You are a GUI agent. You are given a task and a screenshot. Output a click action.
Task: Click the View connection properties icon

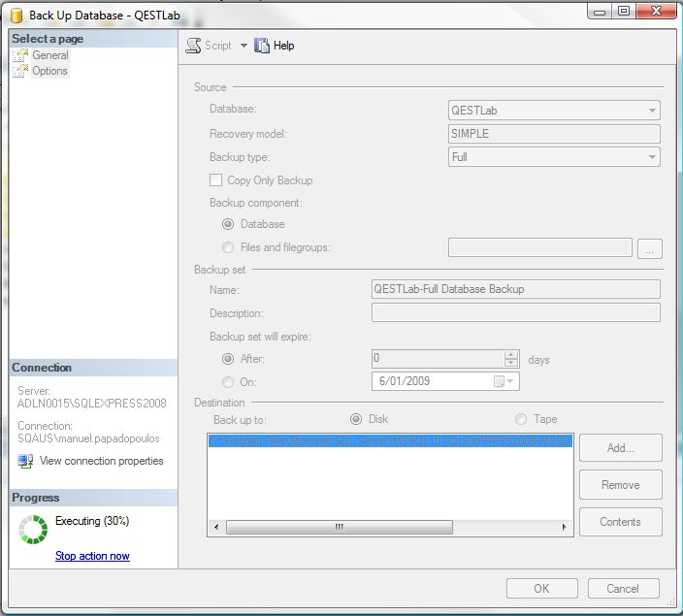(x=25, y=461)
